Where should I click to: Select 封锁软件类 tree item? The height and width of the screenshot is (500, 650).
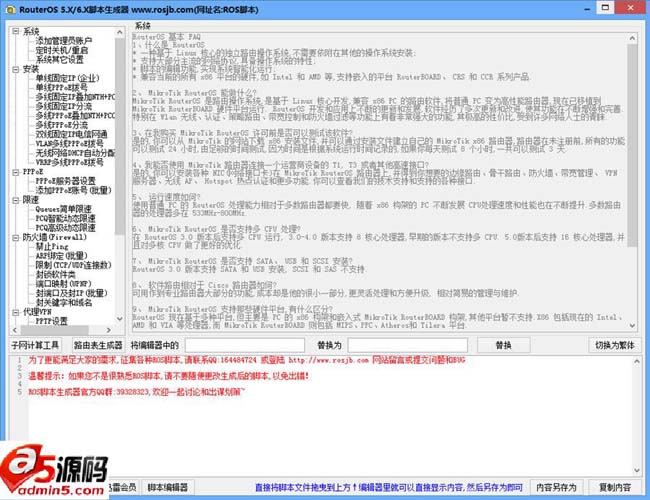click(56, 274)
